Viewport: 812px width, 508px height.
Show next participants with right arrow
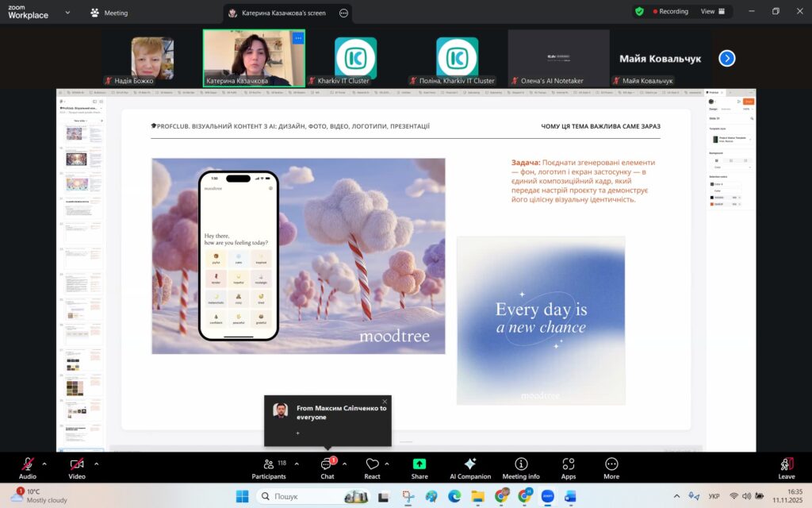[726, 58]
